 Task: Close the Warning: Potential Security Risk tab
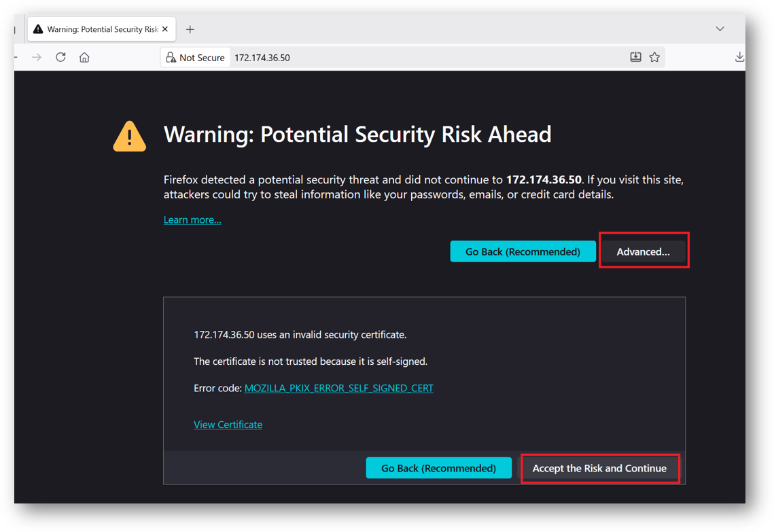165,29
